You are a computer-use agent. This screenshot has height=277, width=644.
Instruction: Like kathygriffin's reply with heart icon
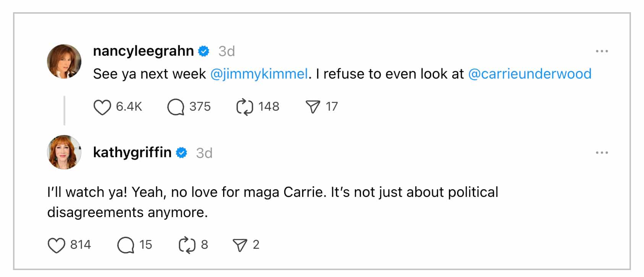(x=56, y=245)
